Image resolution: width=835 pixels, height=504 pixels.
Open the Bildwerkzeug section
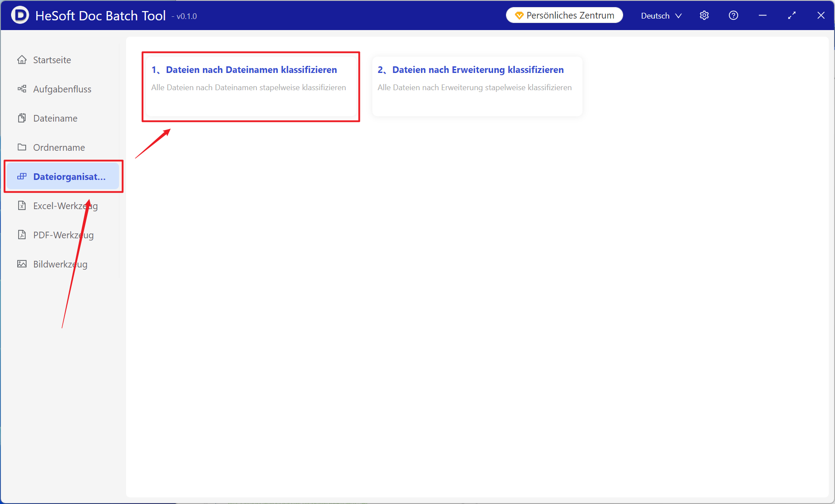click(x=62, y=264)
